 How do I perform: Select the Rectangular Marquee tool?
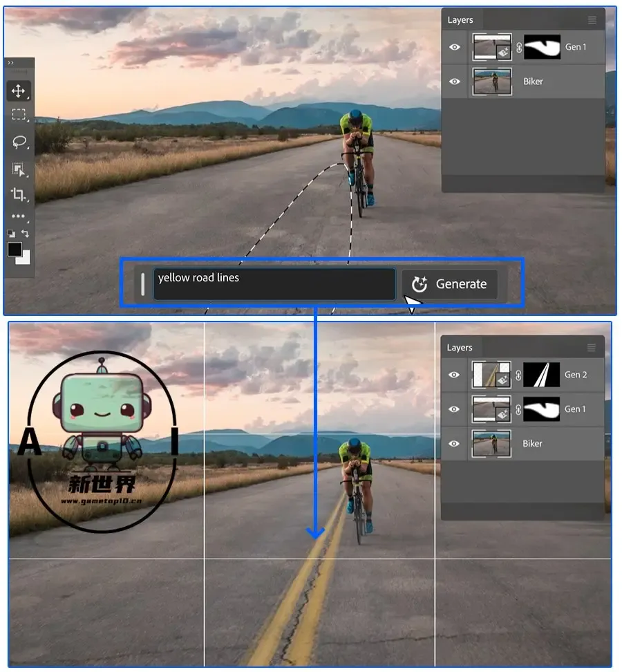19,115
